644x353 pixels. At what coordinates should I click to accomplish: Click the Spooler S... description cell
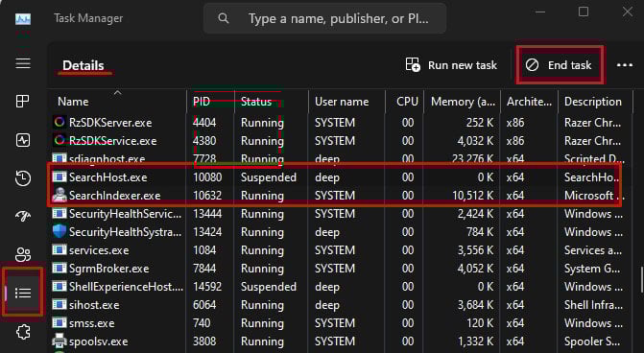(x=592, y=341)
